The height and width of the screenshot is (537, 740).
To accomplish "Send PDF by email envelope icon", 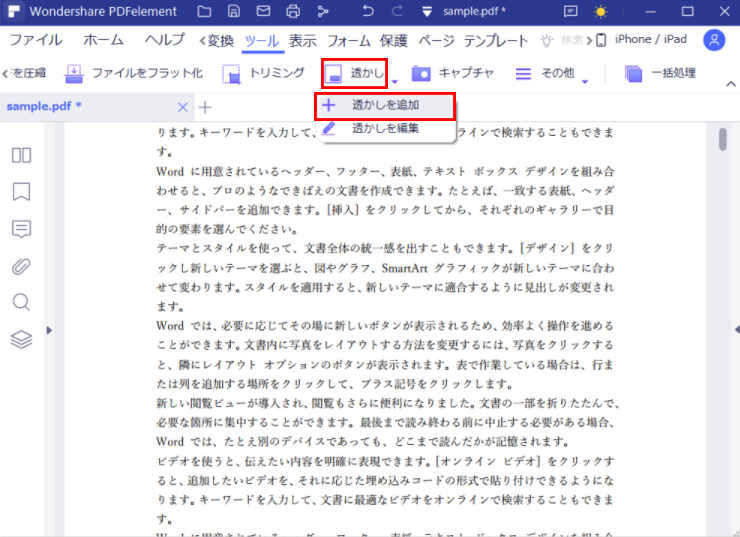I will tap(263, 11).
